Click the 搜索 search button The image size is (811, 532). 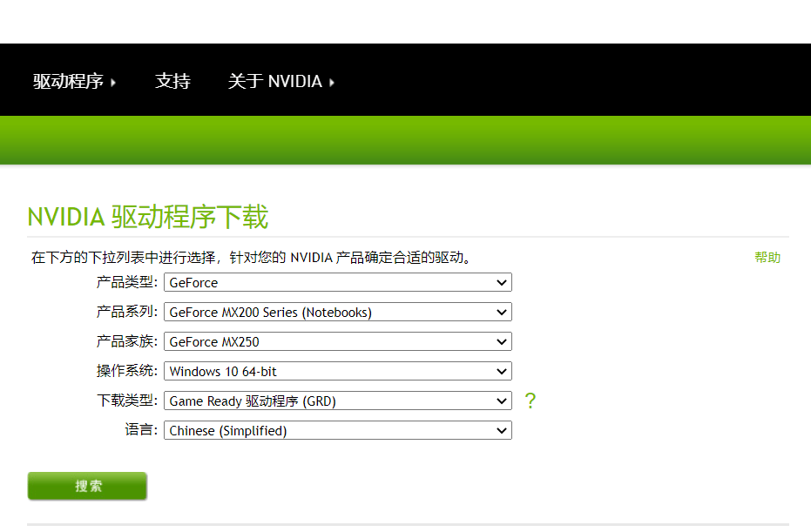click(87, 486)
